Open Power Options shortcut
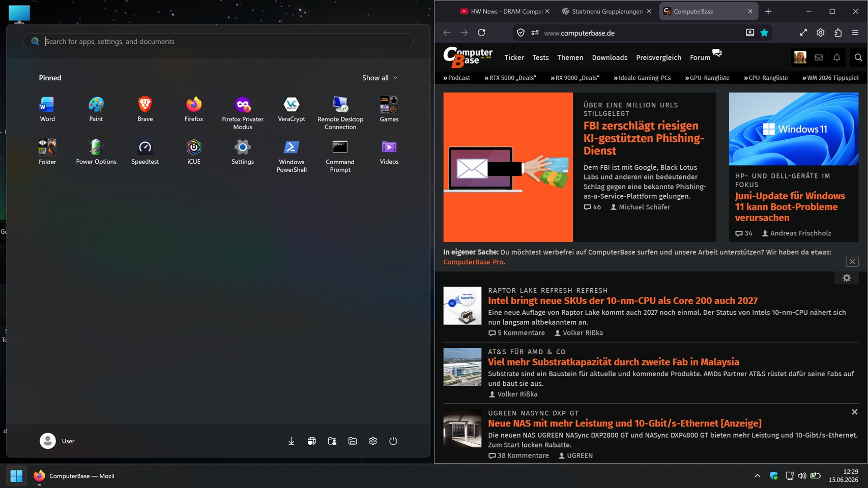 [x=96, y=151]
